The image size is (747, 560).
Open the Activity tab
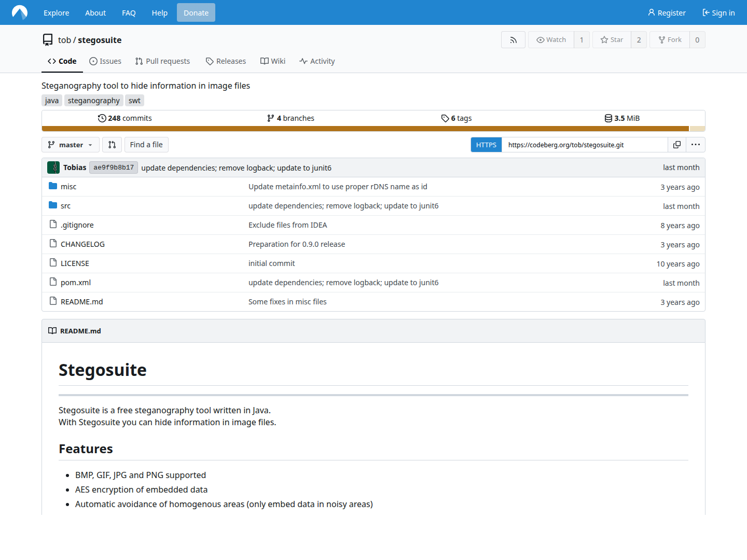coord(317,61)
